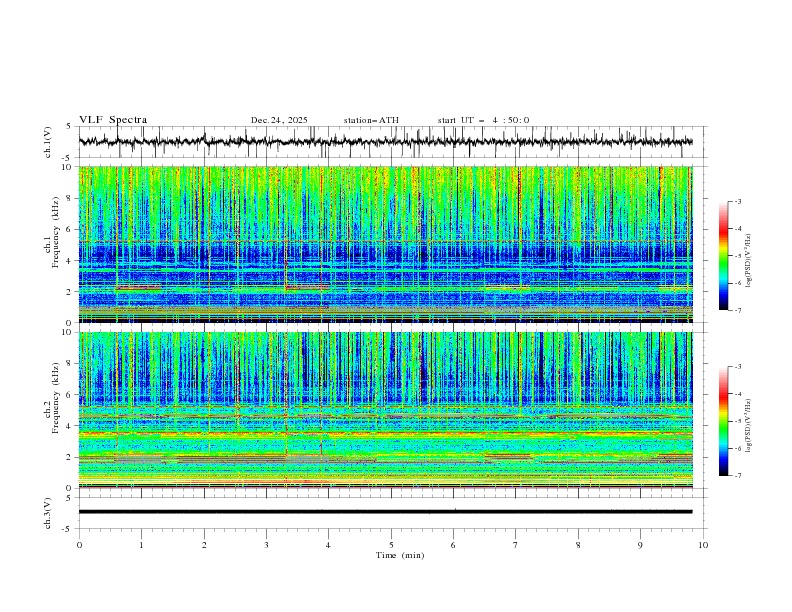The height and width of the screenshot is (612, 792).
Task: Click the "station=ATH" header label
Action: point(371,120)
